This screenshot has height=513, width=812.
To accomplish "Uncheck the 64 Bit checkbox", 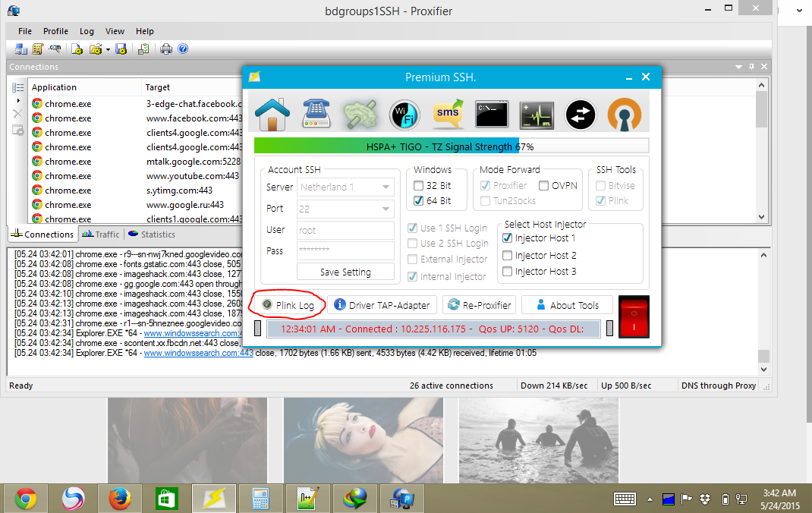I will coord(418,200).
